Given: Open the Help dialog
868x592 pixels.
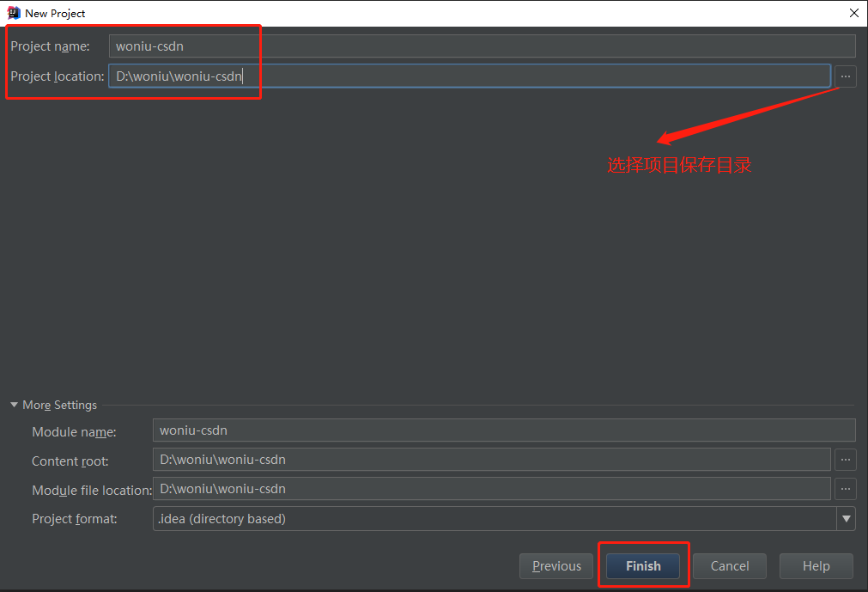Looking at the screenshot, I should [816, 565].
